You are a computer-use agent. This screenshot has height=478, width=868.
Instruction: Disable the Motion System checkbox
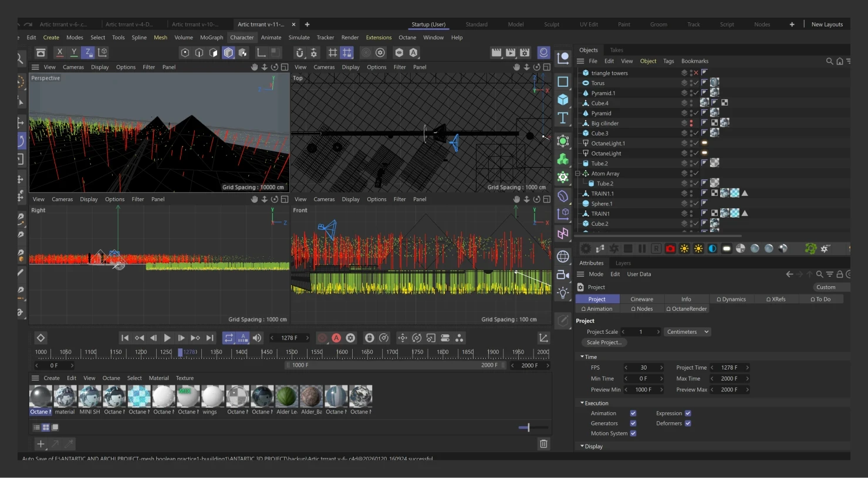(633, 433)
